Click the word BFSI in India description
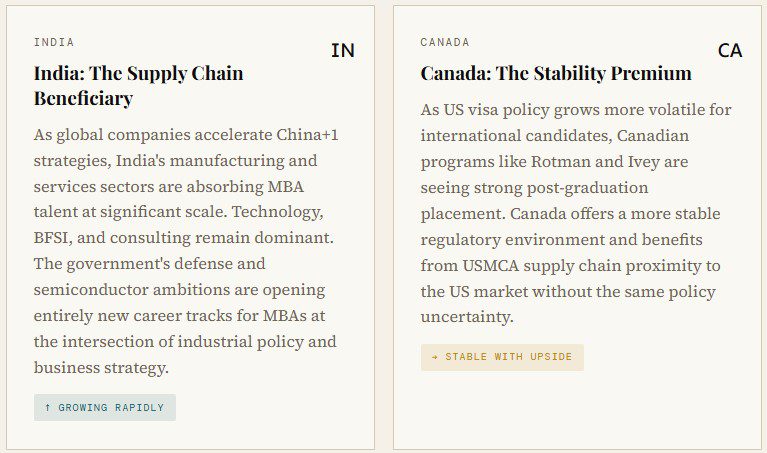The image size is (767, 453). point(58,238)
